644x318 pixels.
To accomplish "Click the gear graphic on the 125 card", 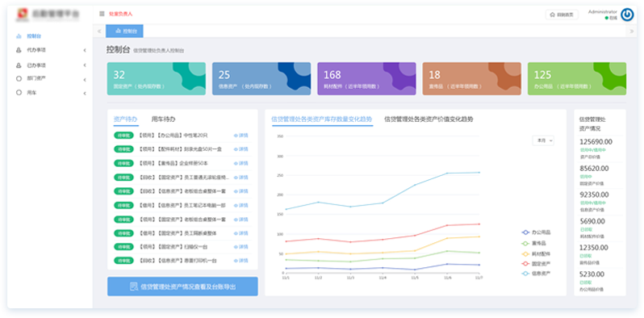I will point(611,76).
